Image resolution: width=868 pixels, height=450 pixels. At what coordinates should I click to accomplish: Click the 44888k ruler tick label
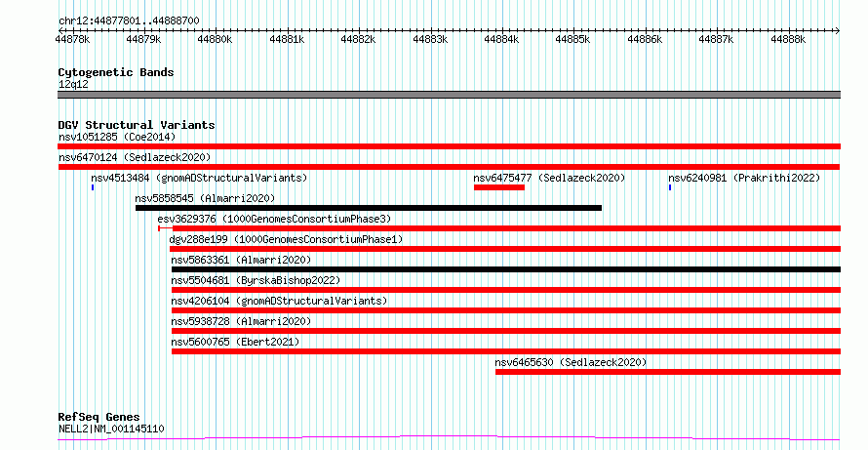[x=788, y=39]
